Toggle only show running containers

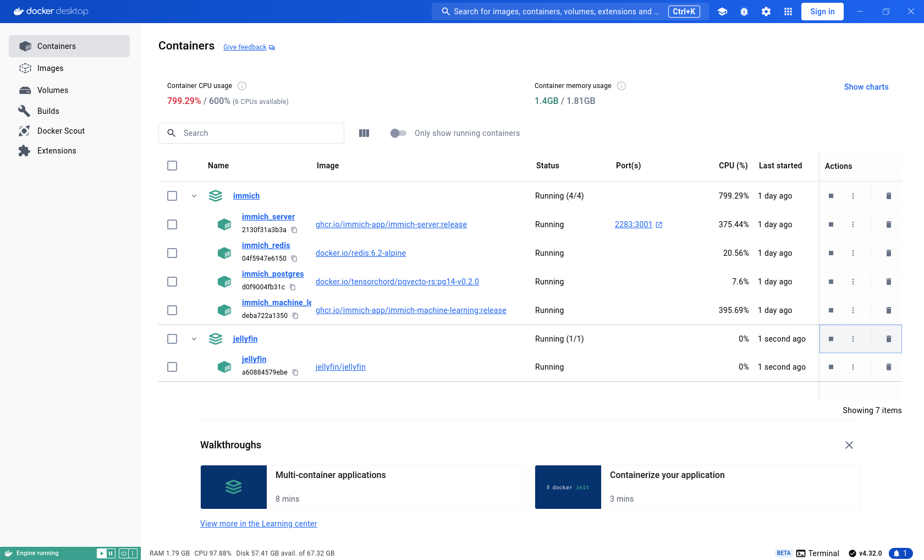[x=398, y=133]
